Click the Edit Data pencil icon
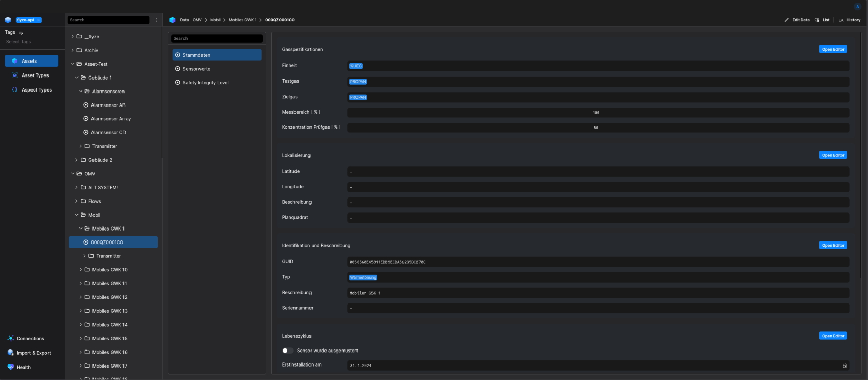Screen dimensions: 868x380 coord(787,20)
